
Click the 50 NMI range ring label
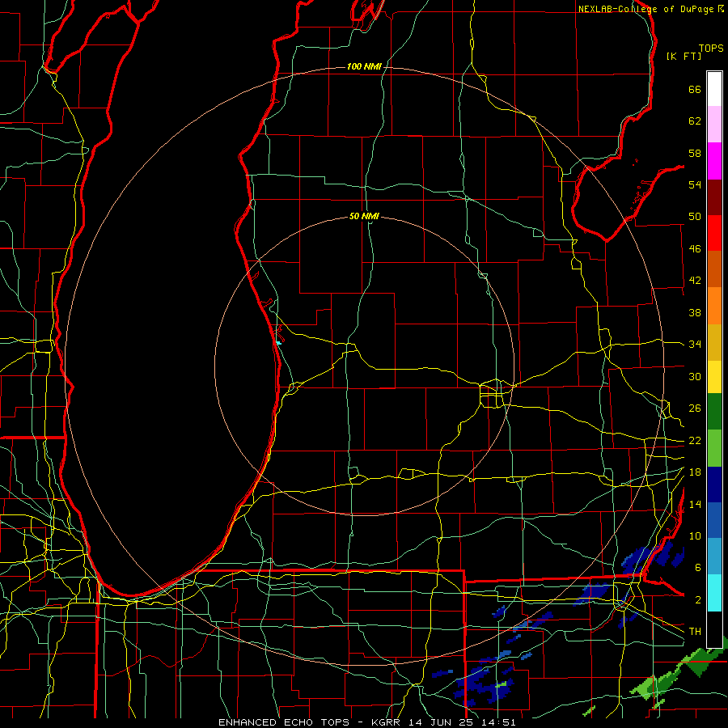[364, 216]
